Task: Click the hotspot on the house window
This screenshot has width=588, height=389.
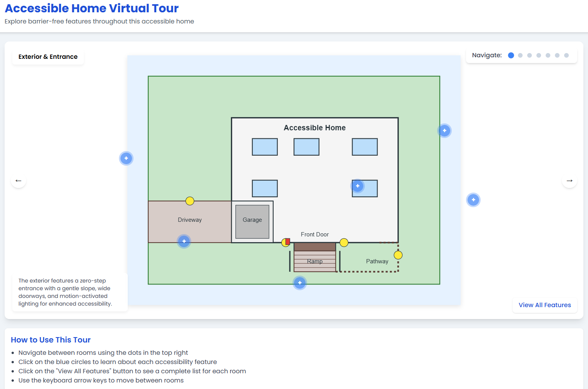Action: (357, 186)
